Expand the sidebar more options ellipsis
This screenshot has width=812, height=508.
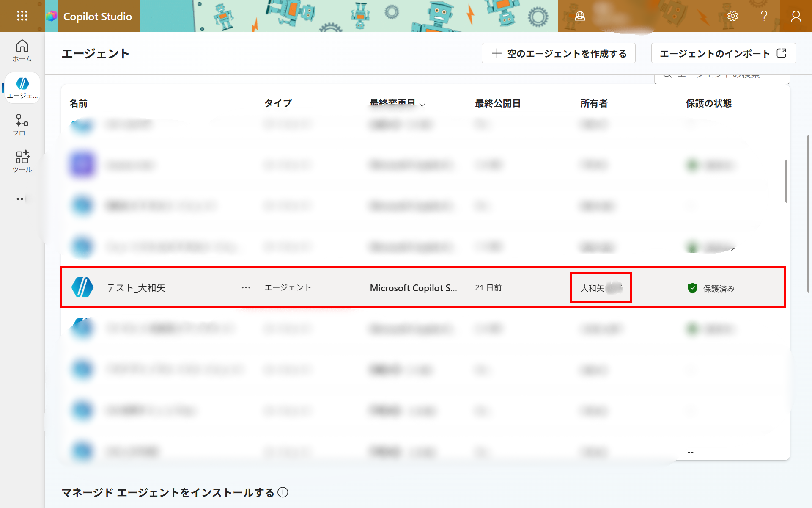point(21,199)
